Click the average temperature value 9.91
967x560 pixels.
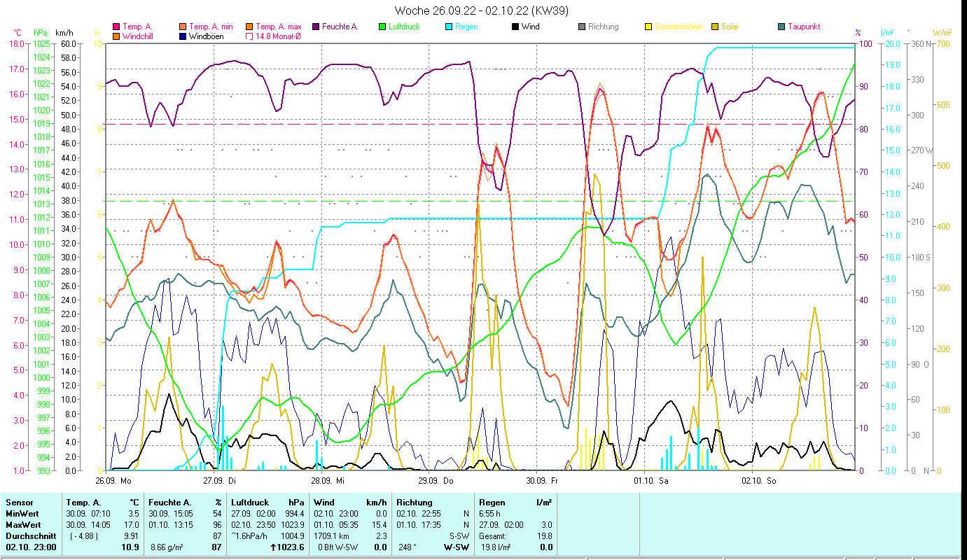click(131, 536)
